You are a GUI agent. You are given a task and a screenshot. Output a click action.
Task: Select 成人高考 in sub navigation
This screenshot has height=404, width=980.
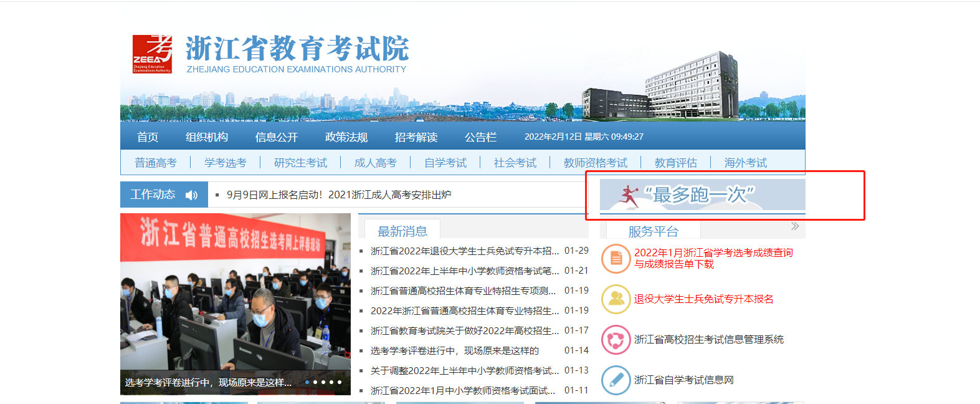click(x=376, y=163)
